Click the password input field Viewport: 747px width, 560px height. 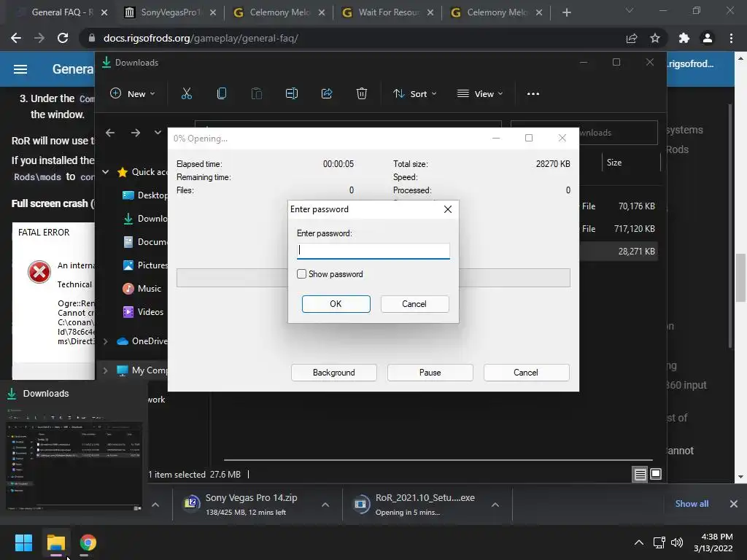point(373,251)
